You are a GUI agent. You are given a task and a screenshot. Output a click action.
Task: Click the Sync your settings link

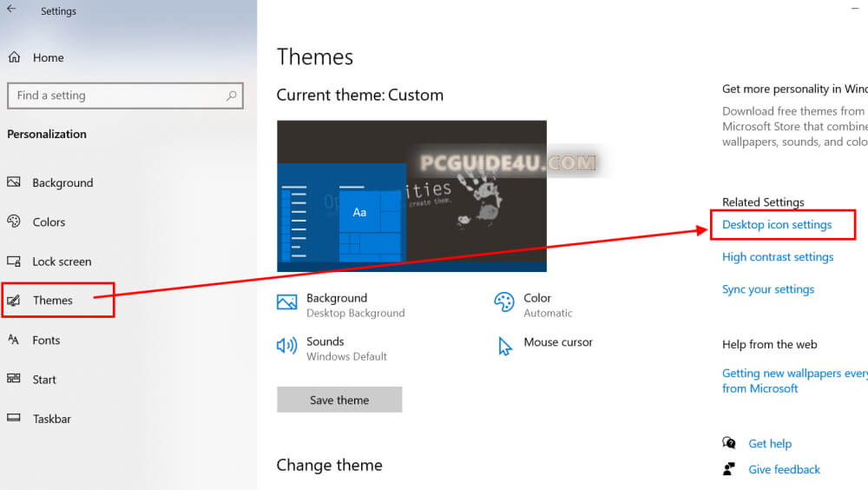coord(768,289)
